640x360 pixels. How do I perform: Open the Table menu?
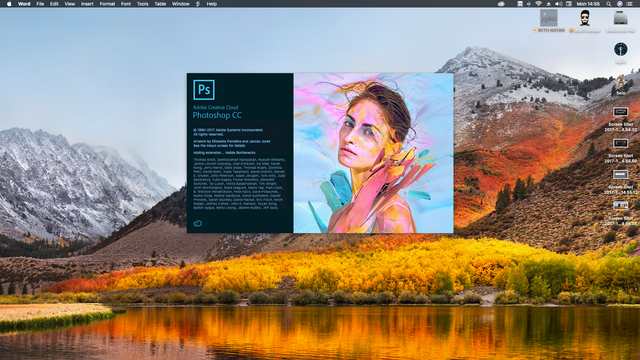click(x=160, y=4)
